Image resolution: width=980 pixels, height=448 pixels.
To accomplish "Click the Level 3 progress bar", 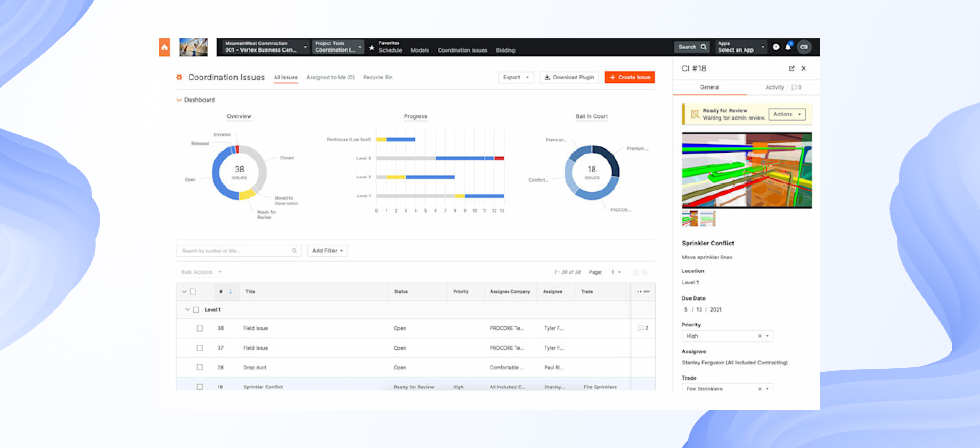I will (x=440, y=158).
